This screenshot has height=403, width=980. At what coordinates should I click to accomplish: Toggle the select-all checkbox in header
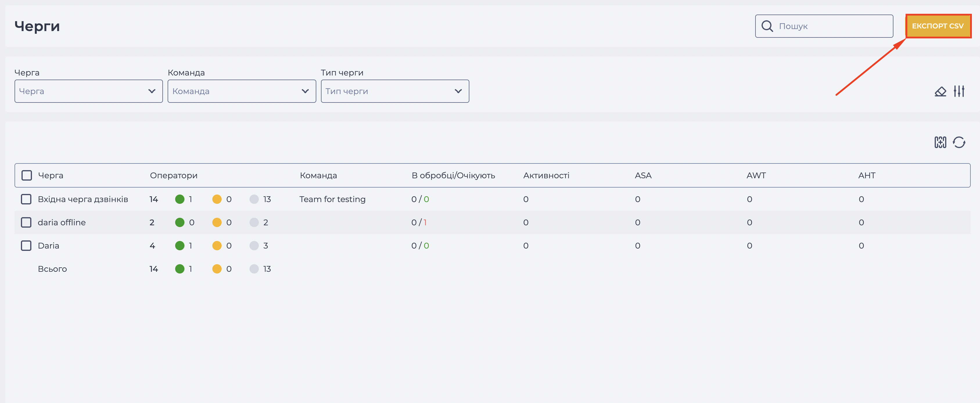tap(27, 175)
